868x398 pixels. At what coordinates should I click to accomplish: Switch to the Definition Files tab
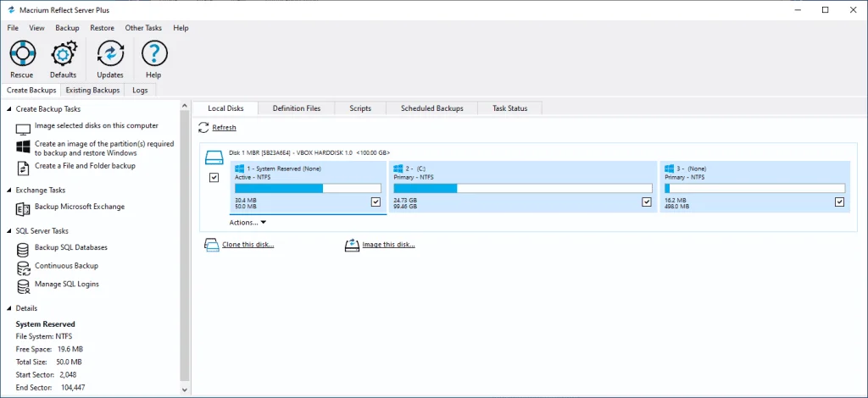[x=297, y=108]
